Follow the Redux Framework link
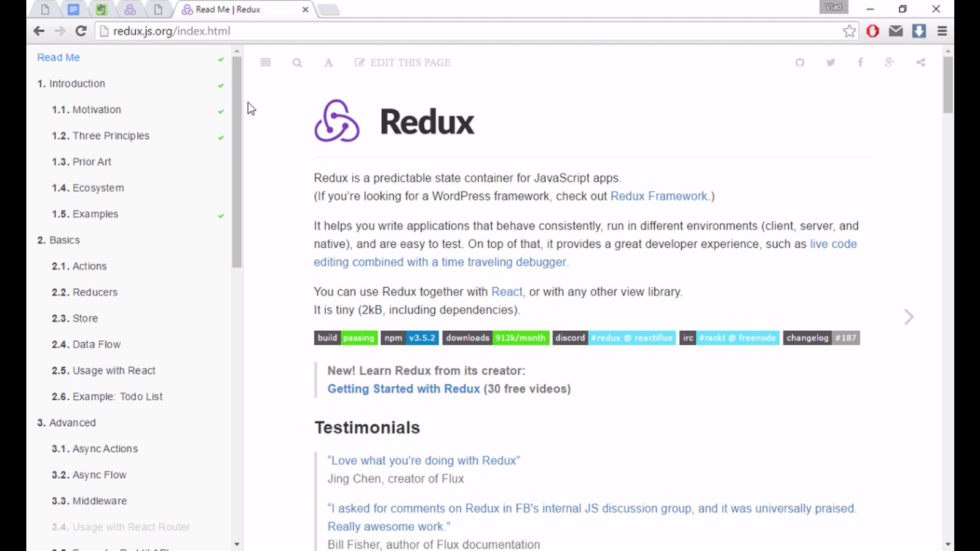The image size is (980, 551). tap(659, 196)
